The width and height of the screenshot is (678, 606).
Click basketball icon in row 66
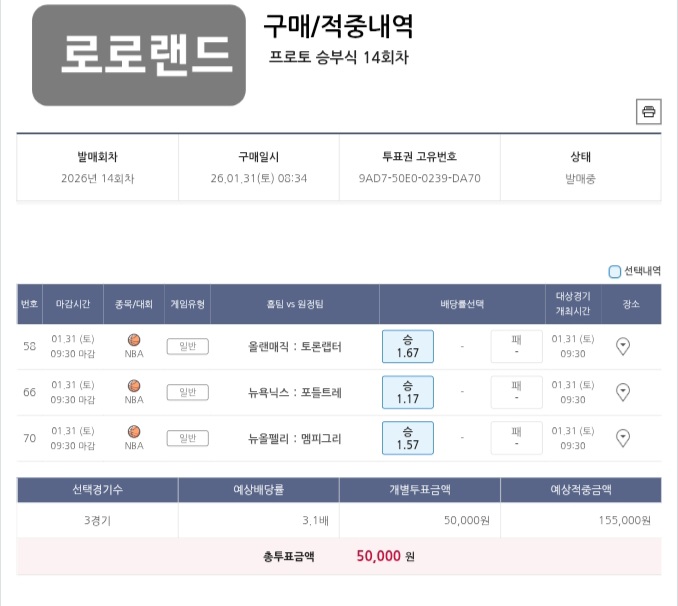pyautogui.click(x=134, y=386)
